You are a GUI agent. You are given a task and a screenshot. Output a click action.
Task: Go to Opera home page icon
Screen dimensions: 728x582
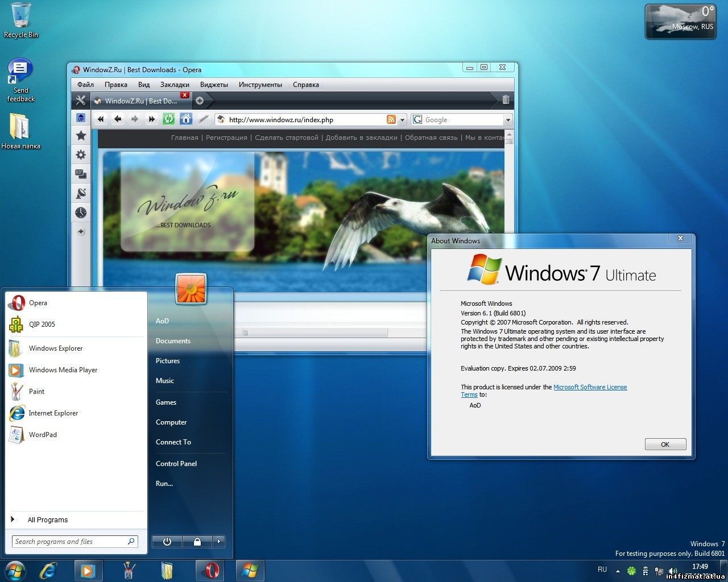(185, 119)
